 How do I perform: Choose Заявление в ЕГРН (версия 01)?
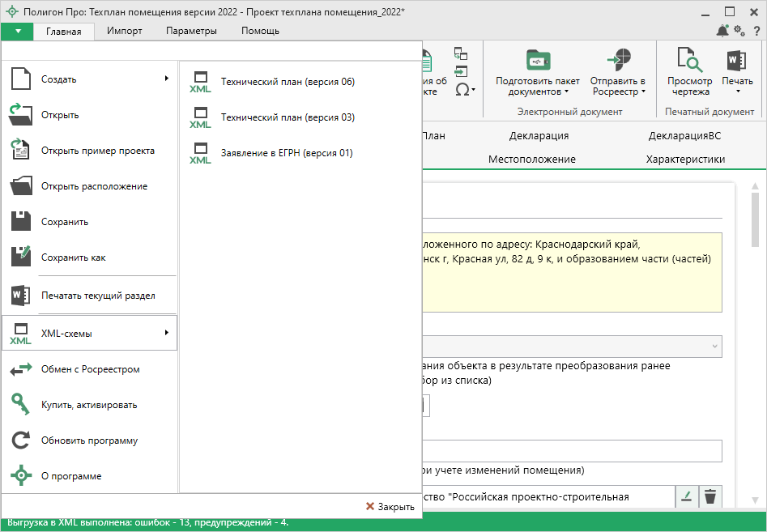[287, 153]
